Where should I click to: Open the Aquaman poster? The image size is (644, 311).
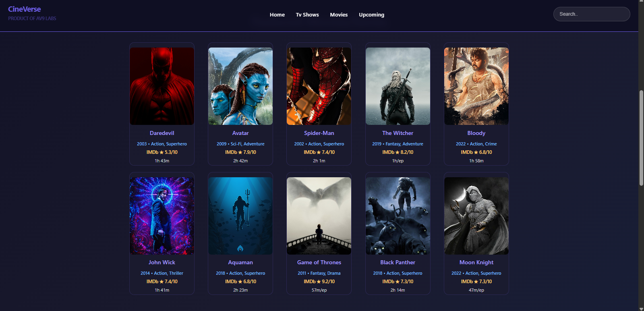click(240, 216)
